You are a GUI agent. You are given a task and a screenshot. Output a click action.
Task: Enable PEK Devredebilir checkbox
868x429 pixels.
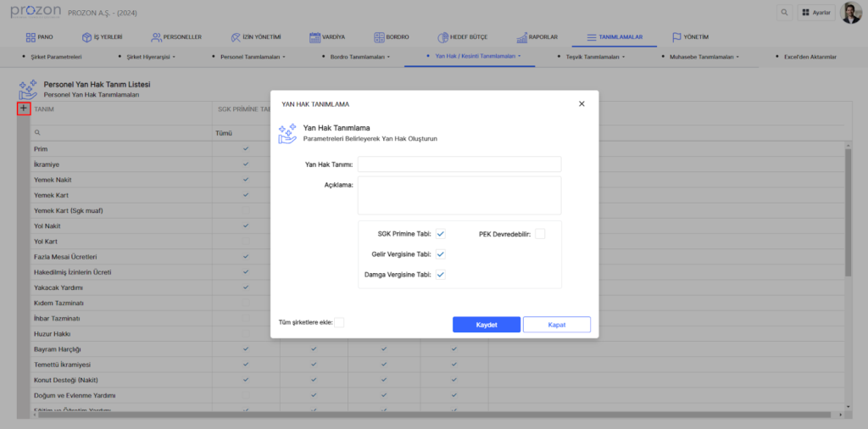click(x=540, y=234)
